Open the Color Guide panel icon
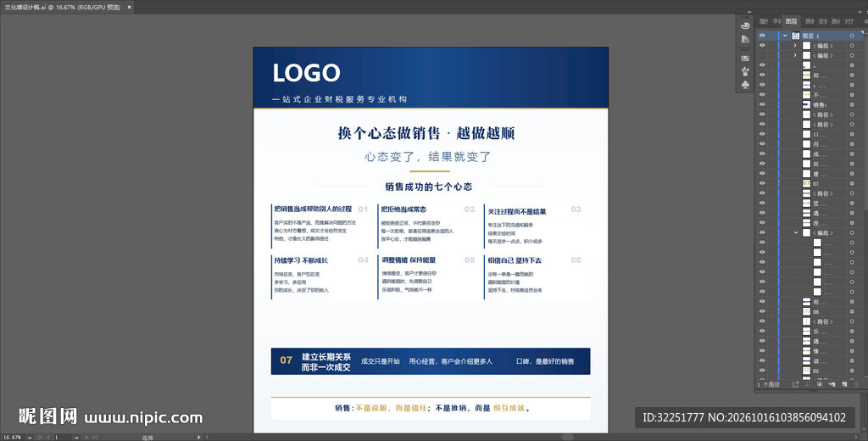 pyautogui.click(x=745, y=39)
